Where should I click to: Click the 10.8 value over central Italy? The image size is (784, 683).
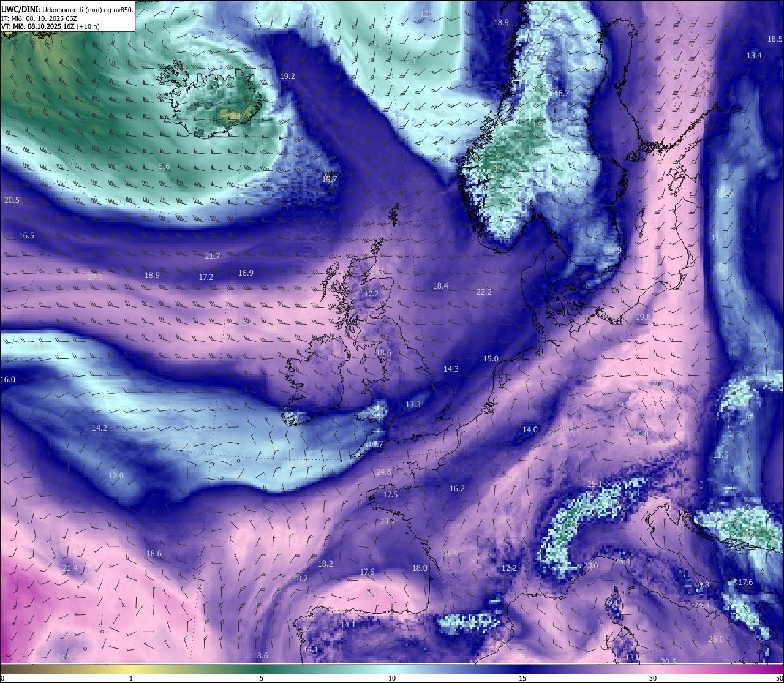coord(701,585)
